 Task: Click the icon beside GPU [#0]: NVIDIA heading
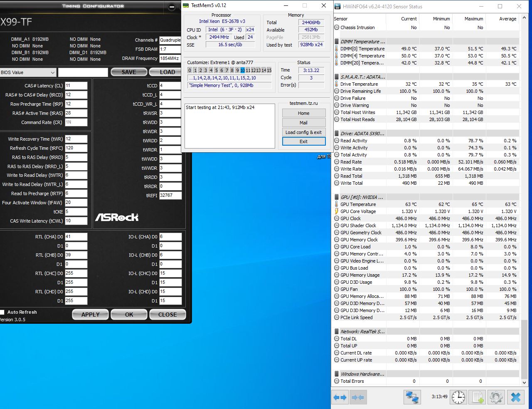(x=337, y=197)
